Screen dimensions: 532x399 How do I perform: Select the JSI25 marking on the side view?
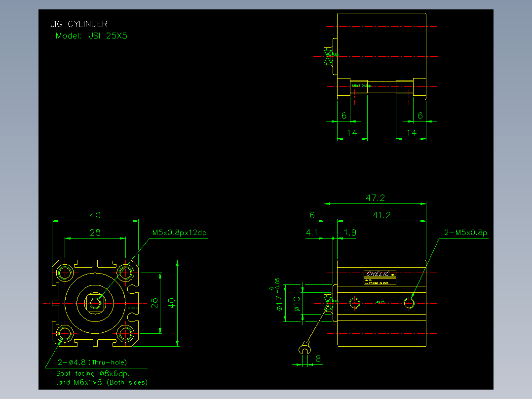380,302
